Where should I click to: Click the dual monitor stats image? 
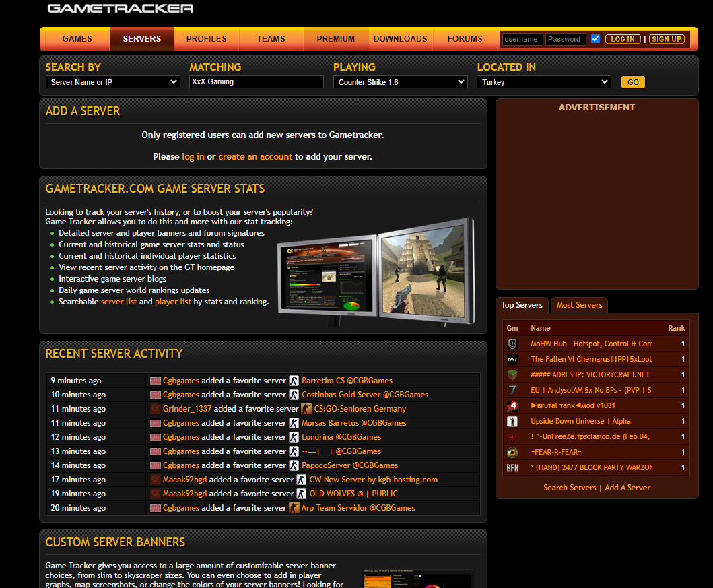click(376, 273)
